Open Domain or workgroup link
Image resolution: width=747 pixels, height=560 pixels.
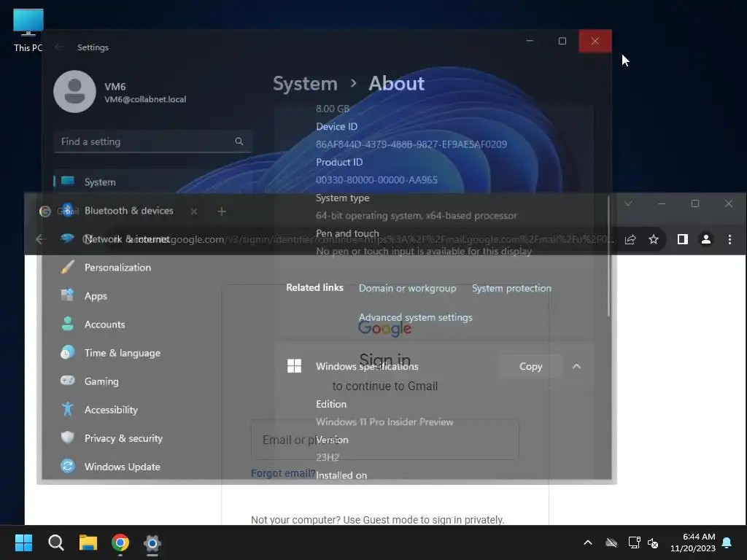(407, 288)
